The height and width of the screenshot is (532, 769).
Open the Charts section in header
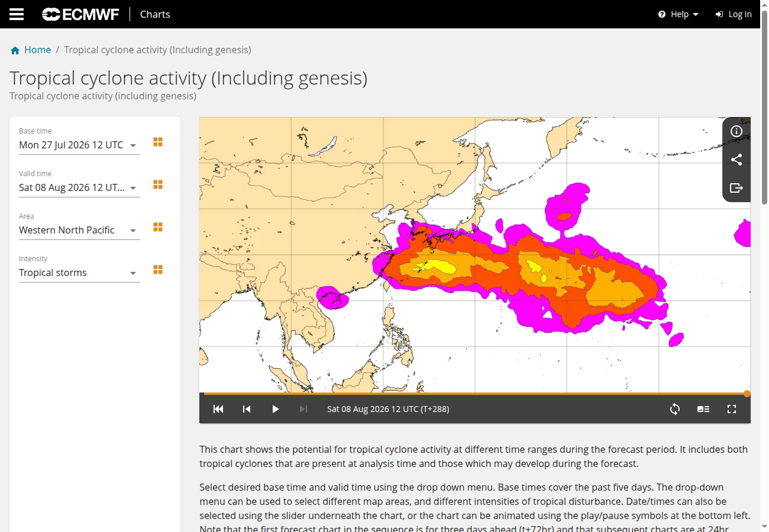[155, 14]
